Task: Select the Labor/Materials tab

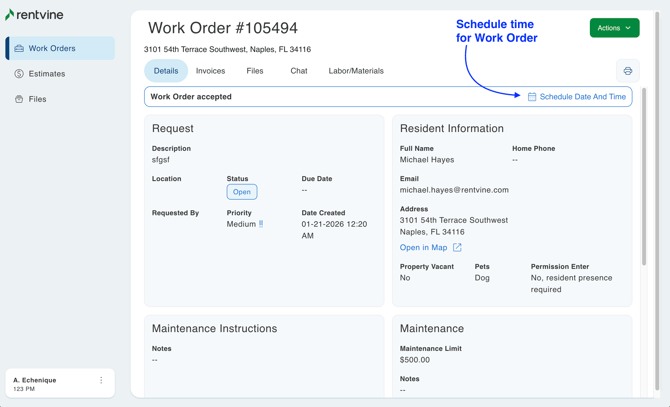Action: [356, 71]
